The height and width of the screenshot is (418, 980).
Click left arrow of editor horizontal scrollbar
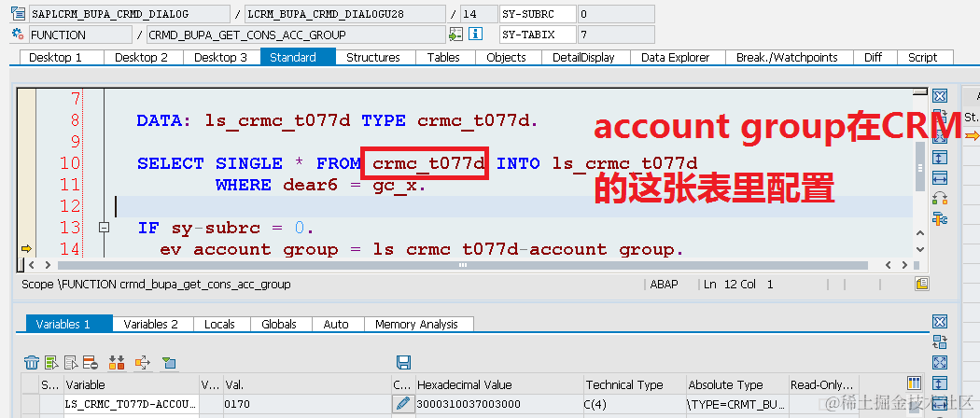31,265
